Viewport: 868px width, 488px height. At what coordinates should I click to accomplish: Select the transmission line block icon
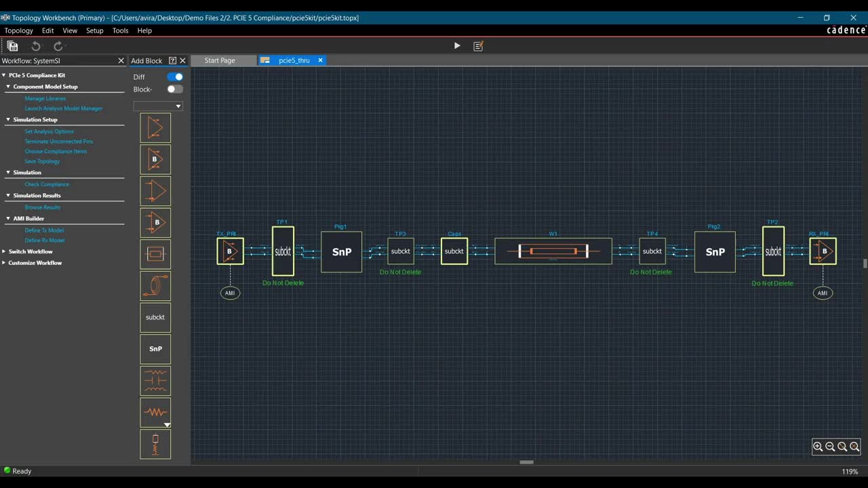click(x=155, y=254)
